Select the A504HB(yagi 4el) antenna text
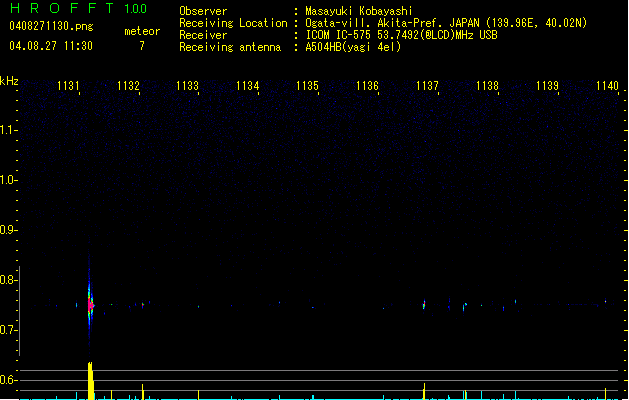Image resolution: width=629 pixels, height=400 pixels. 353,47
